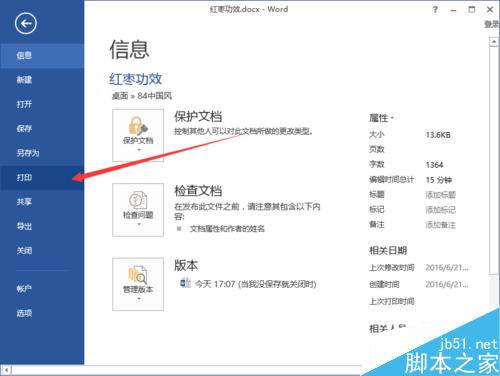Click the help question mark icon
Image resolution: width=500 pixels, height=376 pixels.
pyautogui.click(x=435, y=10)
